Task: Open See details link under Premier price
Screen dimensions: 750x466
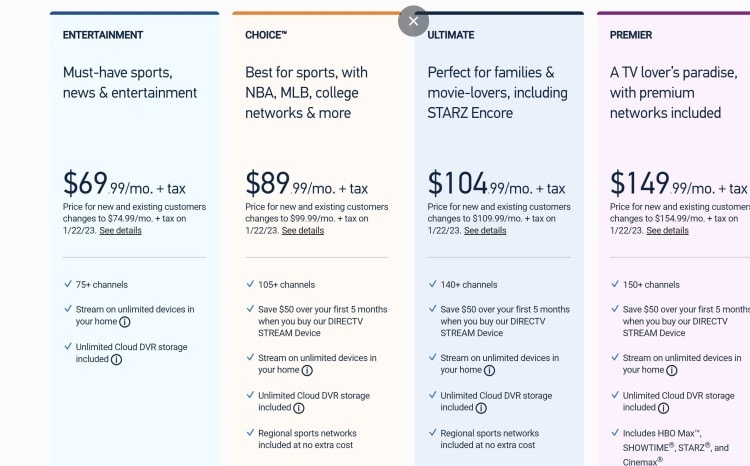Action: coord(667,231)
